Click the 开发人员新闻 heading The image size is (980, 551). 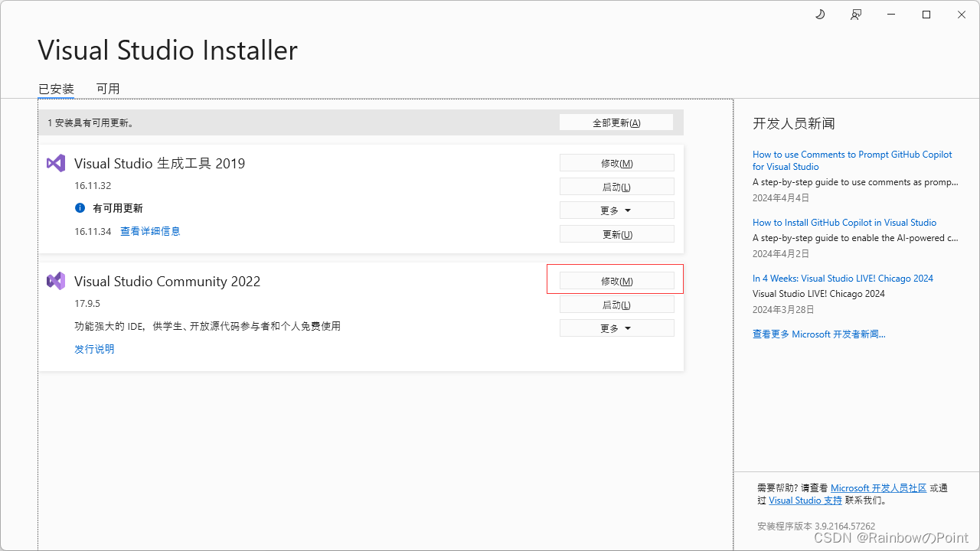(794, 123)
